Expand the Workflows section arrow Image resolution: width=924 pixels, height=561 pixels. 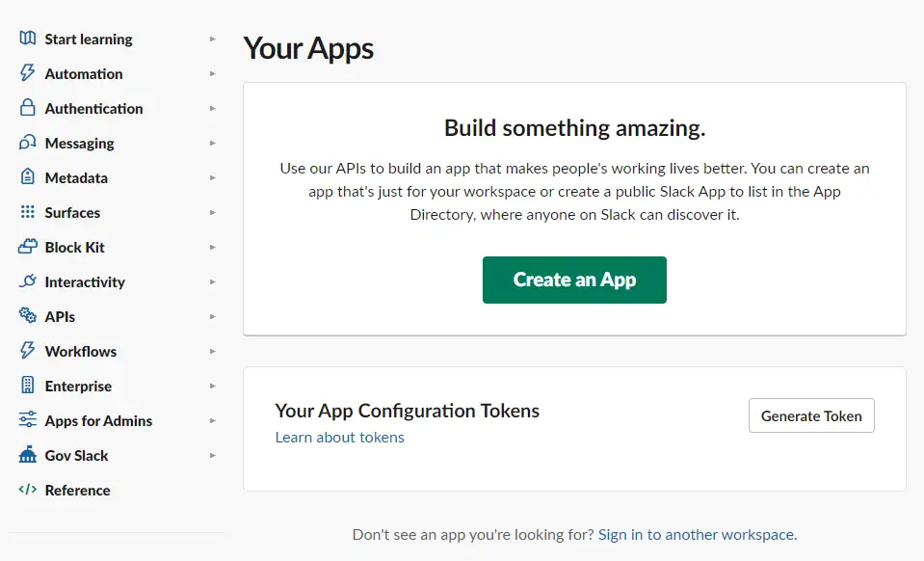[213, 351]
